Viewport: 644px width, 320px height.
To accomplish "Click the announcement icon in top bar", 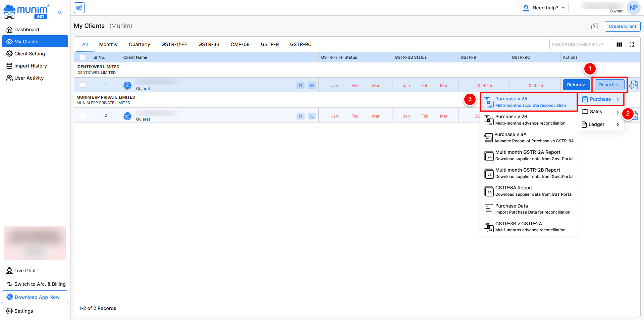I will [79, 8].
